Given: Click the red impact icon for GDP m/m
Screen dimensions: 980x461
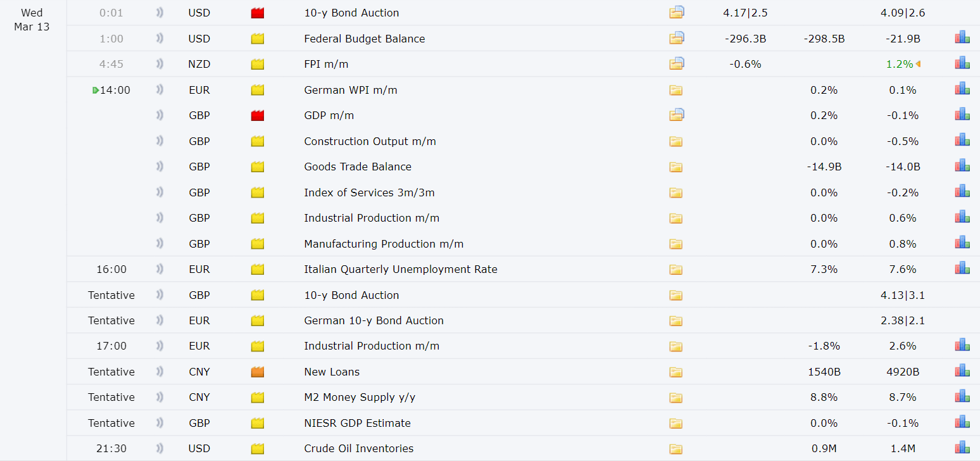Looking at the screenshot, I should coord(257,115).
